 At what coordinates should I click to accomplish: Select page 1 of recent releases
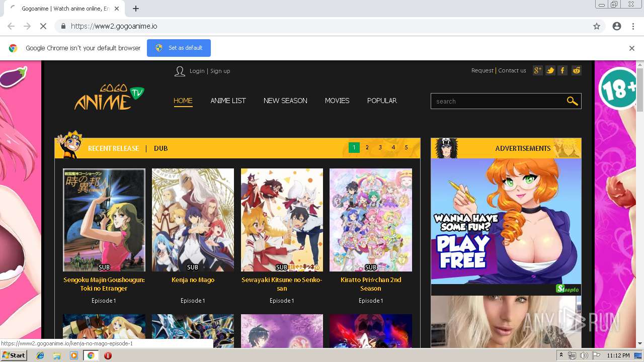click(x=354, y=148)
